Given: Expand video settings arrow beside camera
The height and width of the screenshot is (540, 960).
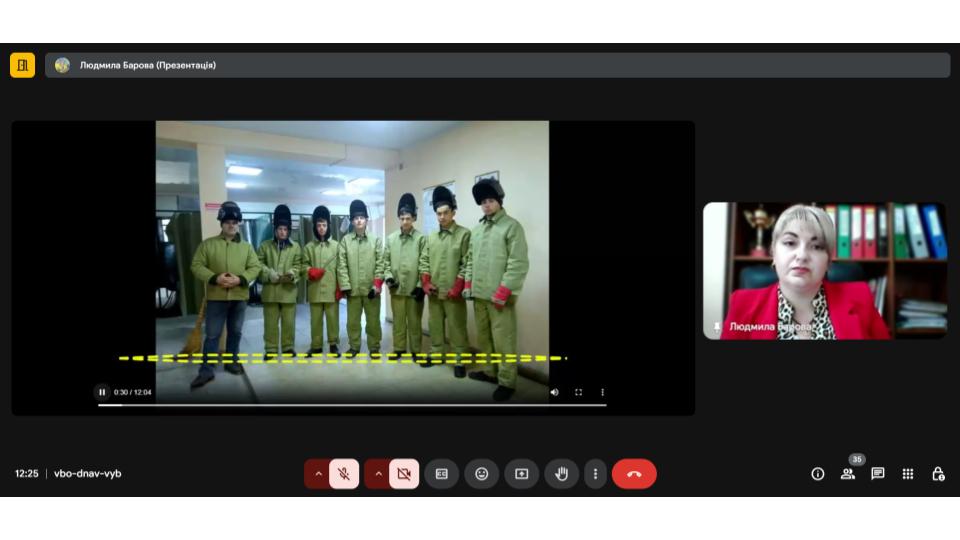Looking at the screenshot, I should tap(378, 474).
